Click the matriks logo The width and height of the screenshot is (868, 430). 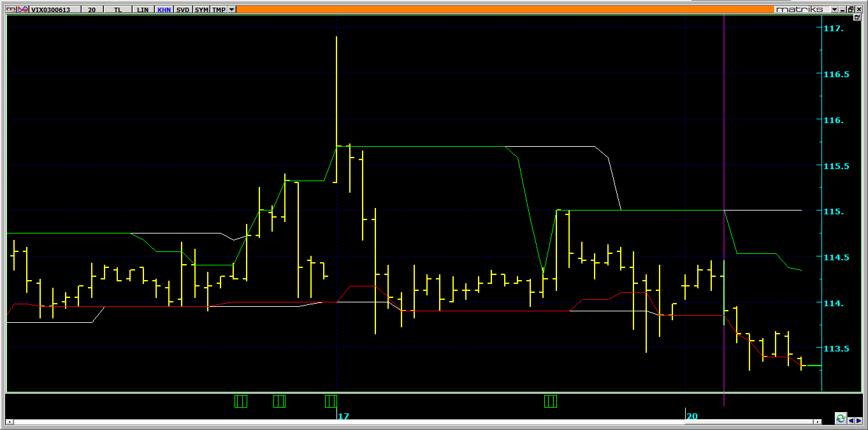[x=802, y=10]
